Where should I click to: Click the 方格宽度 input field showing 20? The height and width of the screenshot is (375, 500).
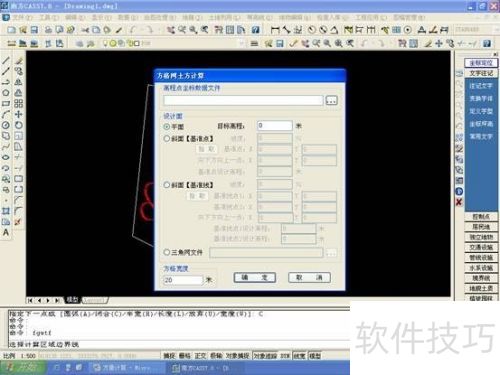click(183, 280)
